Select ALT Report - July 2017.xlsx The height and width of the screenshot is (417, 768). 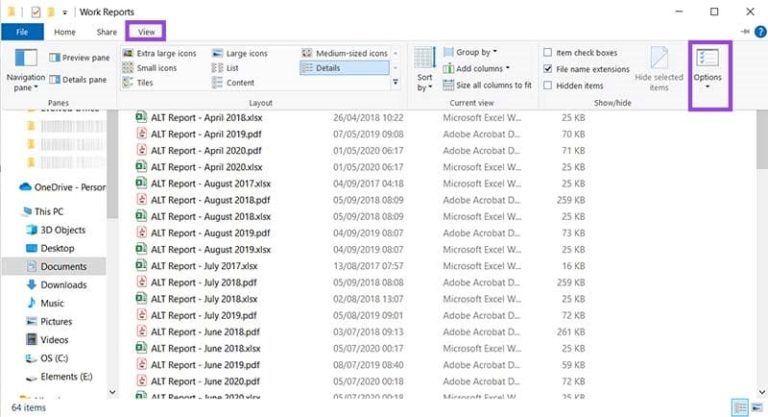tap(204, 266)
